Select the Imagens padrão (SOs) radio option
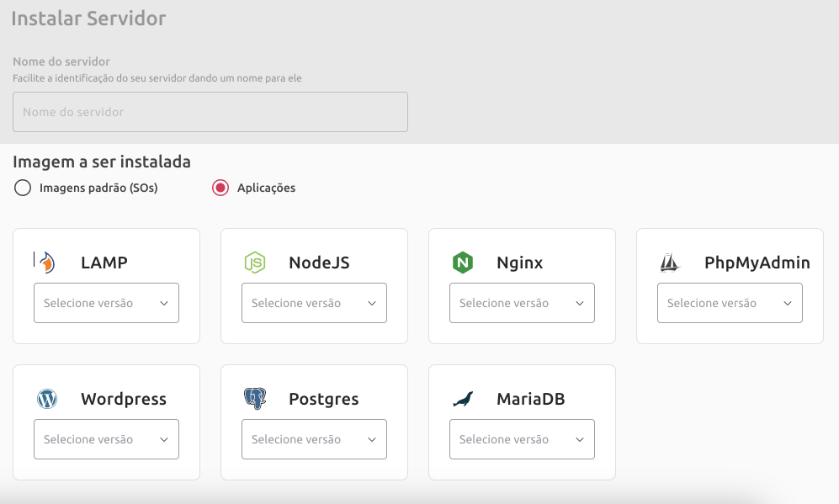The width and height of the screenshot is (839, 504). click(x=23, y=188)
